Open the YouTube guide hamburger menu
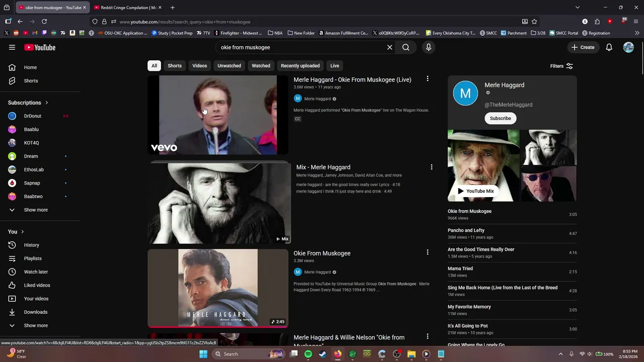This screenshot has width=644, height=362. click(x=12, y=47)
